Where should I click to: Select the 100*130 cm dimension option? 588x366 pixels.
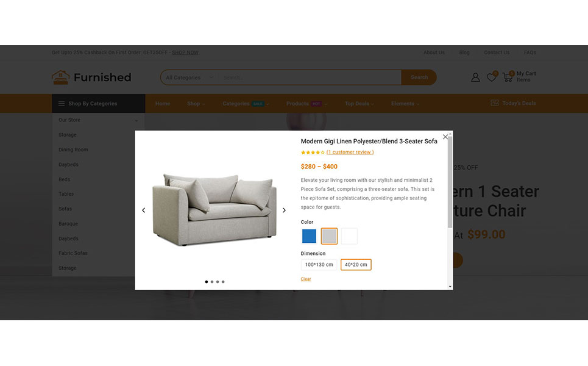(x=319, y=265)
